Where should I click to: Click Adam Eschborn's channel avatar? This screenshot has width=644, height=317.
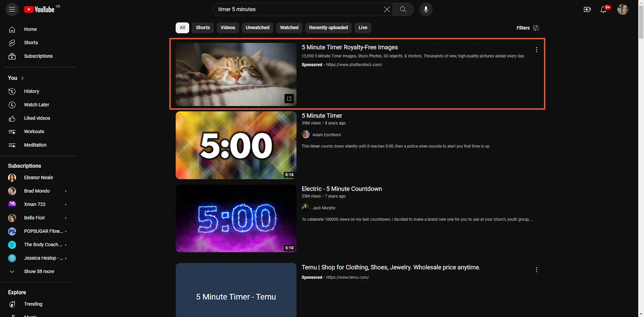[306, 134]
